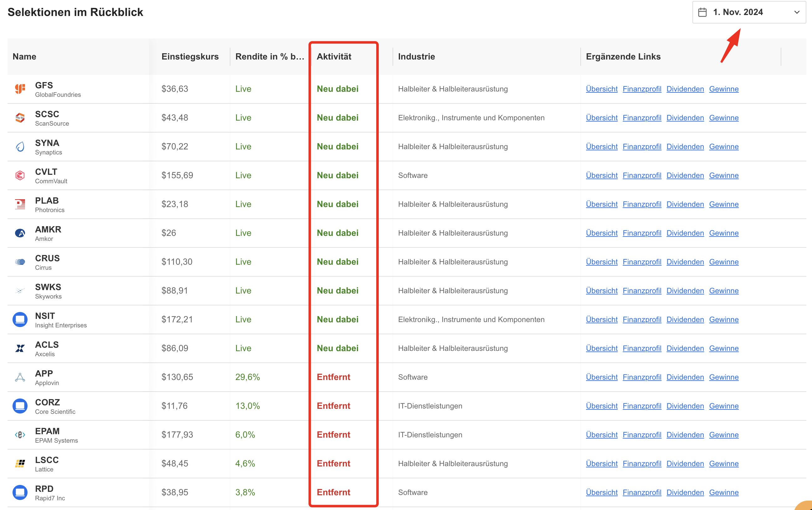This screenshot has width=812, height=510.
Task: Click the Software industry cell for RPD
Action: click(x=413, y=492)
